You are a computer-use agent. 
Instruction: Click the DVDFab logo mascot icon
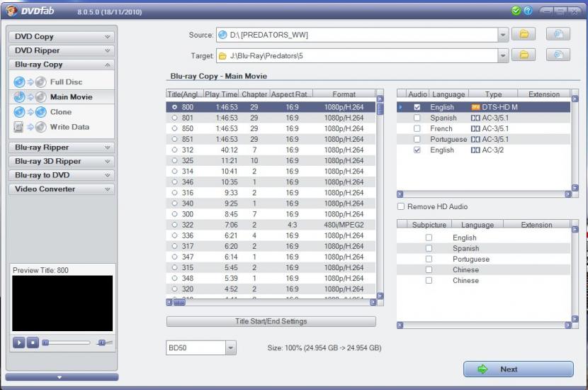click(x=11, y=11)
